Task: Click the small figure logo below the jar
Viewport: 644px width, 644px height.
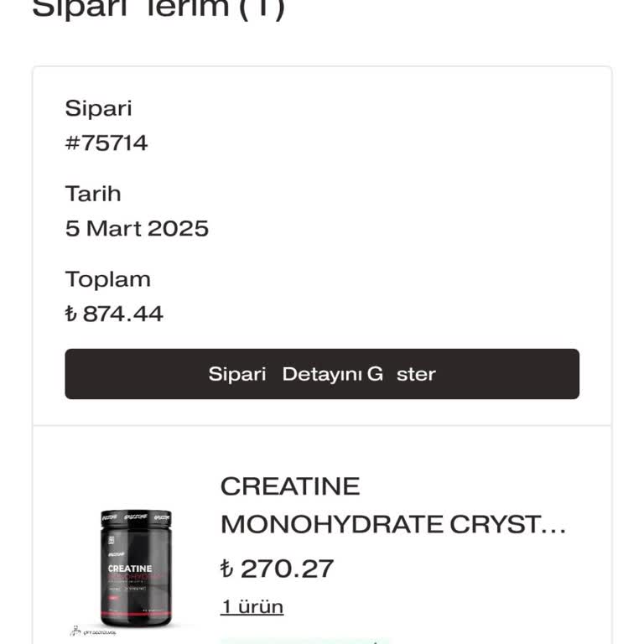Action: pyautogui.click(x=75, y=631)
